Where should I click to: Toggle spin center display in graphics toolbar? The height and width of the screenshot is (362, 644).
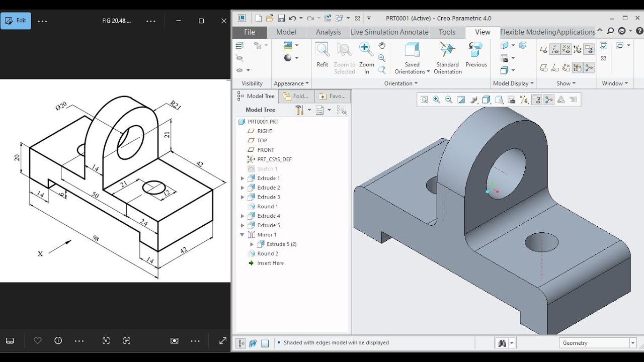[x=549, y=100]
